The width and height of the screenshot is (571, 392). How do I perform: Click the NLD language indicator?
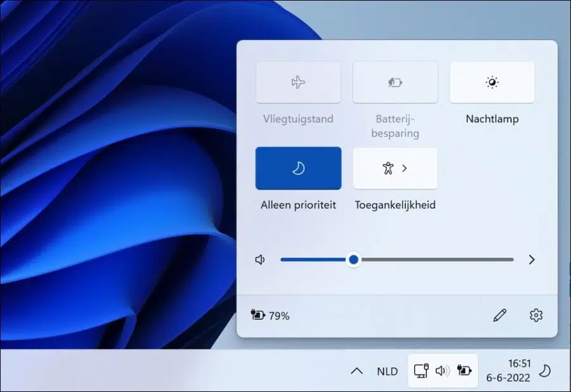pyautogui.click(x=387, y=371)
